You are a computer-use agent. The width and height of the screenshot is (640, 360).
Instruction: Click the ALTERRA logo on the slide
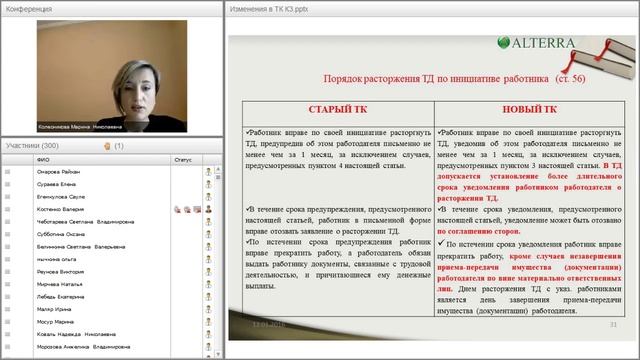(x=536, y=43)
